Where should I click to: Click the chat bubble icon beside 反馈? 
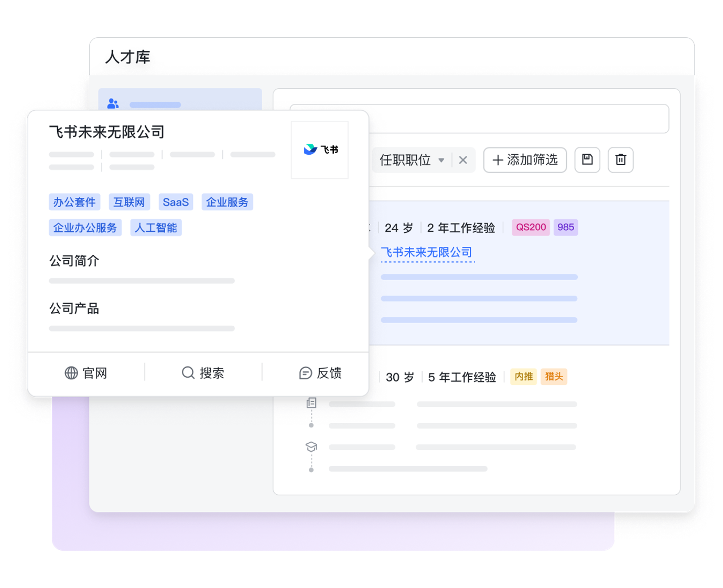click(306, 373)
